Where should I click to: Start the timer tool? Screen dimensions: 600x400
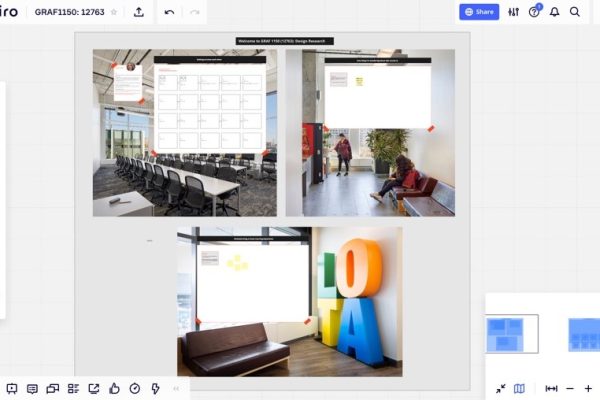(x=135, y=388)
